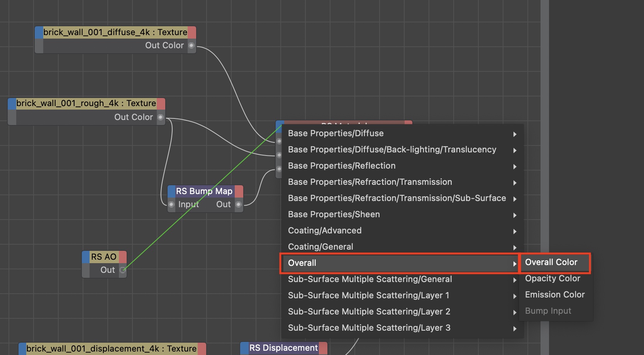Click blue input corner of RS AO node
This screenshot has height=355, width=644.
86,257
